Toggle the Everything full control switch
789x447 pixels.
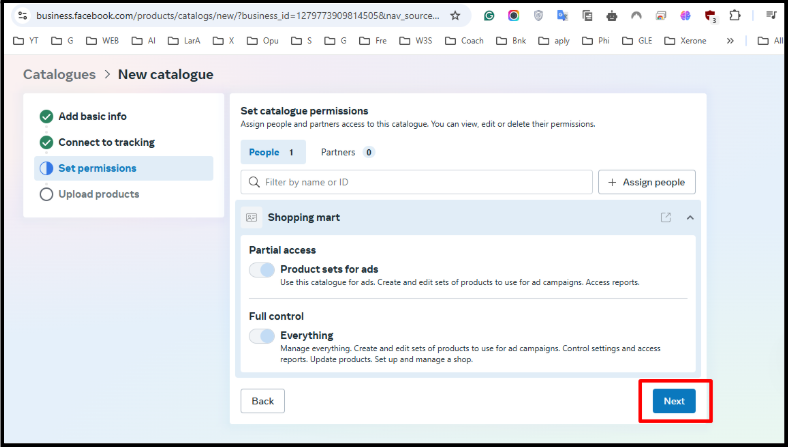coord(262,336)
